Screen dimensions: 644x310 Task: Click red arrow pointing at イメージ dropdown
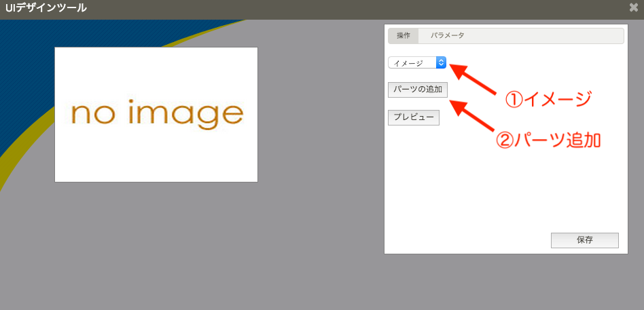click(x=474, y=75)
